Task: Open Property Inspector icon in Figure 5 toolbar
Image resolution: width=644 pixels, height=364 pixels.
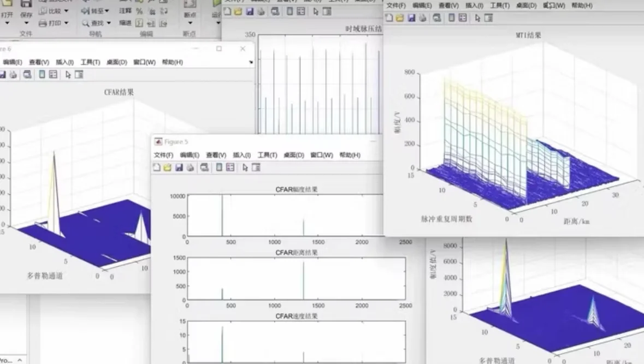Action: tap(256, 168)
